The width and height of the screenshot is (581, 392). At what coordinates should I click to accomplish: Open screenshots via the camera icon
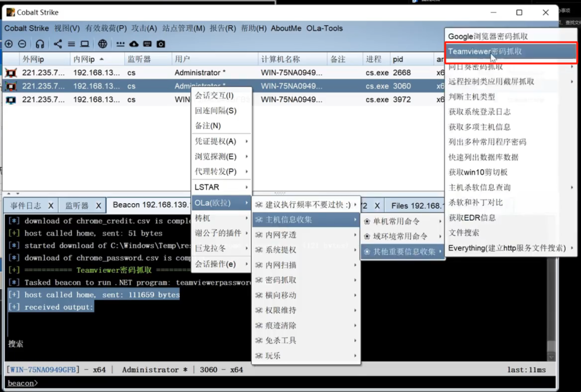pos(161,44)
